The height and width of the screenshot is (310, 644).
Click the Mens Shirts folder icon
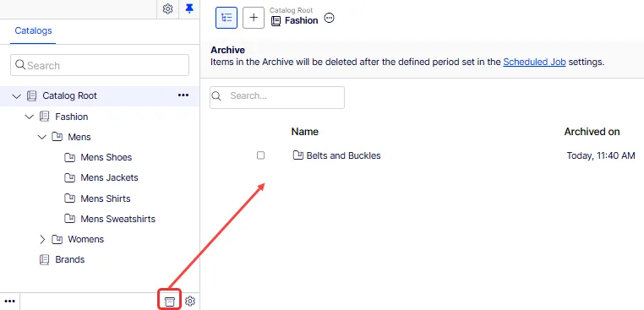pos(70,199)
